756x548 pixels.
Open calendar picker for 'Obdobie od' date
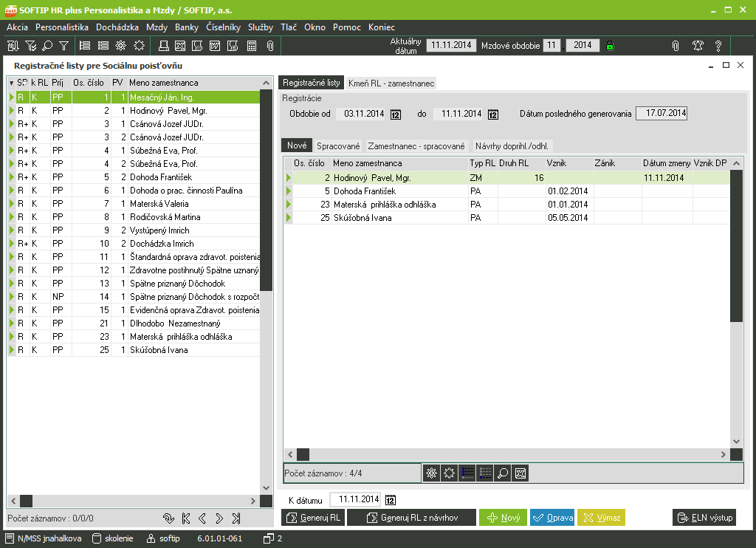(x=396, y=114)
